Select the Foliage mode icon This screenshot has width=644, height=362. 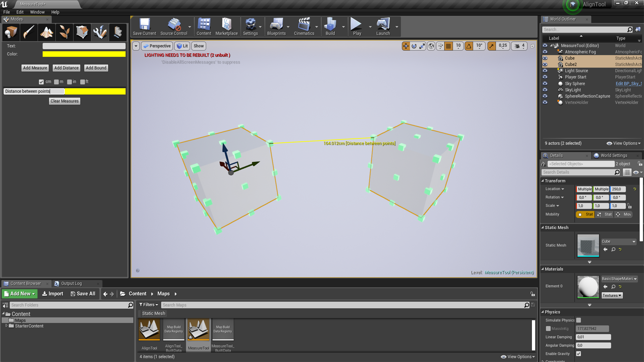64,32
